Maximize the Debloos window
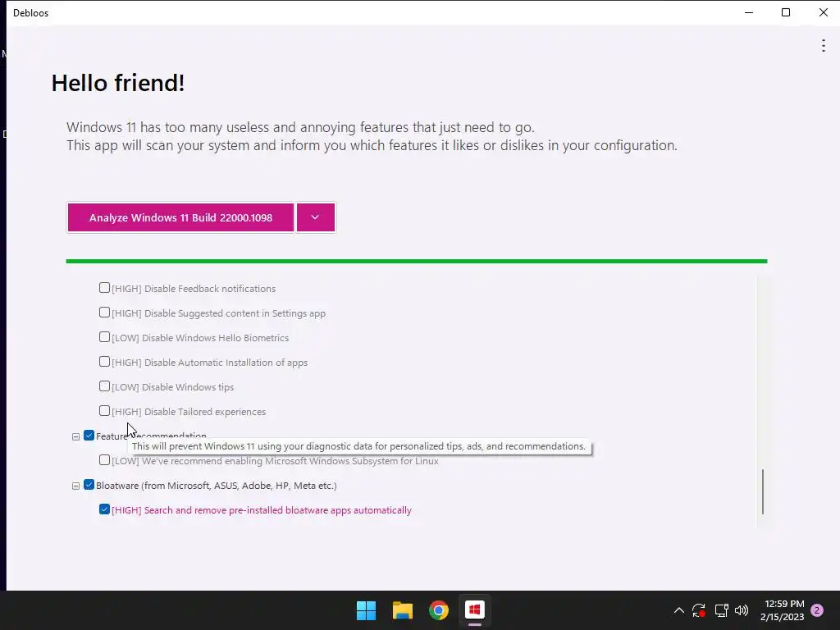This screenshot has height=630, width=840. [786, 12]
